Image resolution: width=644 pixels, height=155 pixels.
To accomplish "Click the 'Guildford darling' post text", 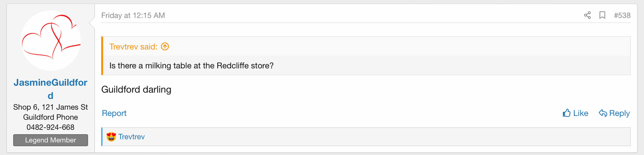I will click(136, 90).
